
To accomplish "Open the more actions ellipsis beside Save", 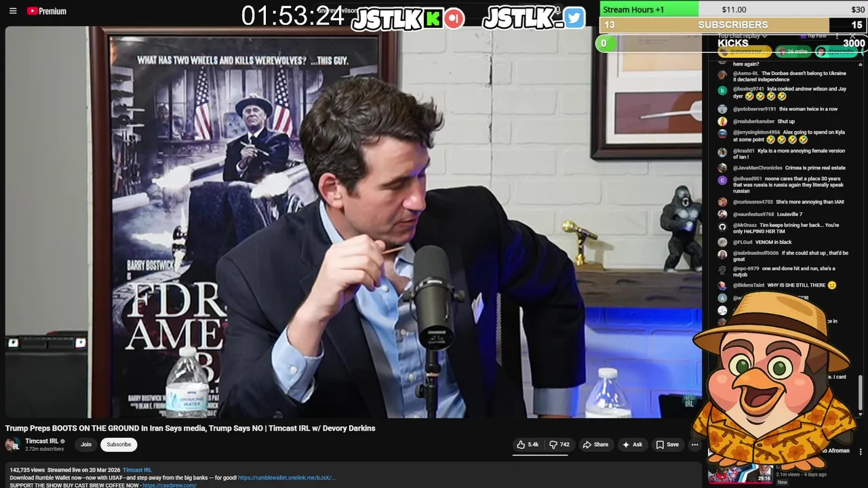I will (x=694, y=445).
